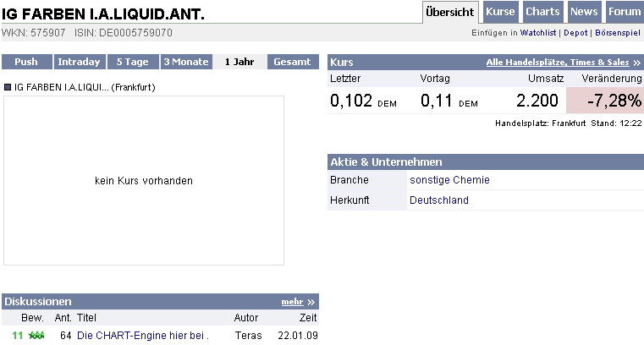Show the Gesamt chart range

click(293, 62)
